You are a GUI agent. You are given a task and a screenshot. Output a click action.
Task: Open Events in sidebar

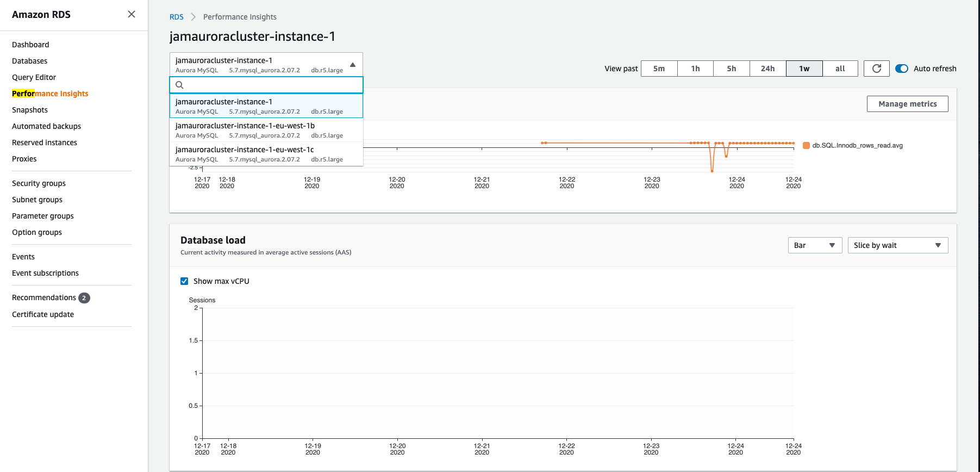(23, 257)
